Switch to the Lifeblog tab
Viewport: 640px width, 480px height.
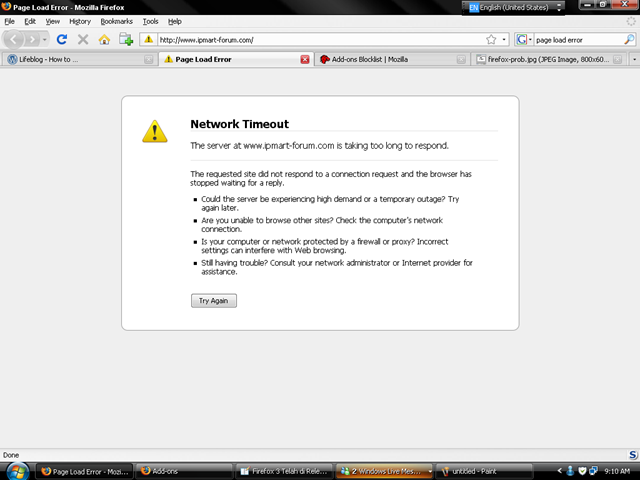click(74, 59)
